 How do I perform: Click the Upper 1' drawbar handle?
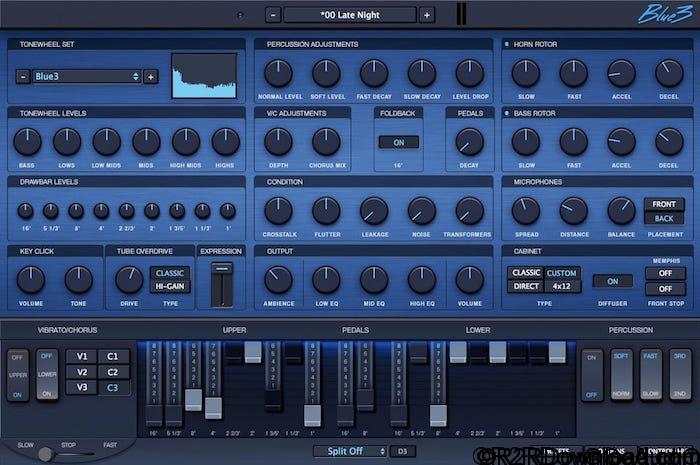(x=312, y=416)
